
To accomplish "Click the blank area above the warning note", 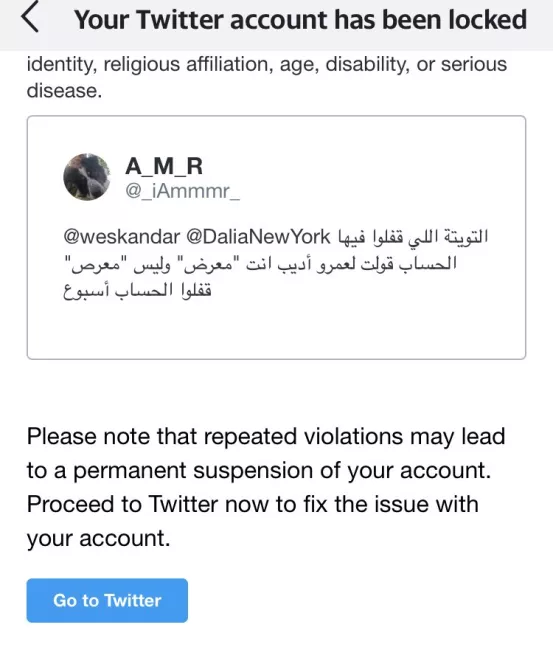I will (x=276, y=392).
